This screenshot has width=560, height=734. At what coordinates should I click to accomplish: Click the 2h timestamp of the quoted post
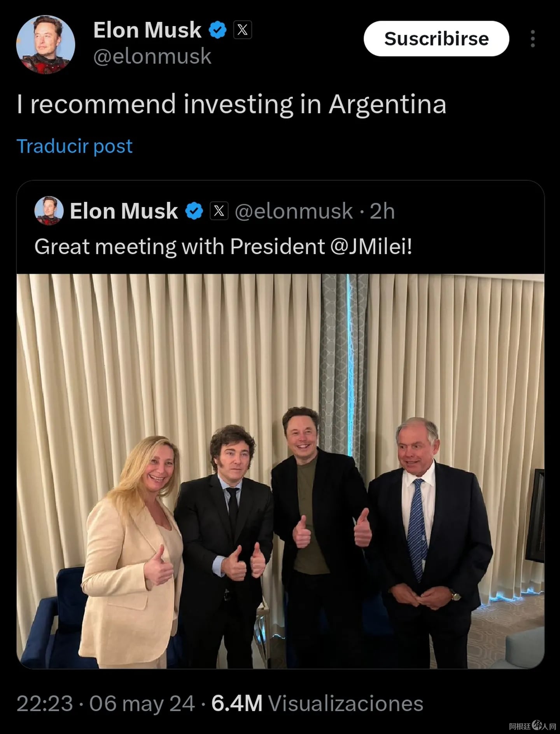click(x=382, y=211)
